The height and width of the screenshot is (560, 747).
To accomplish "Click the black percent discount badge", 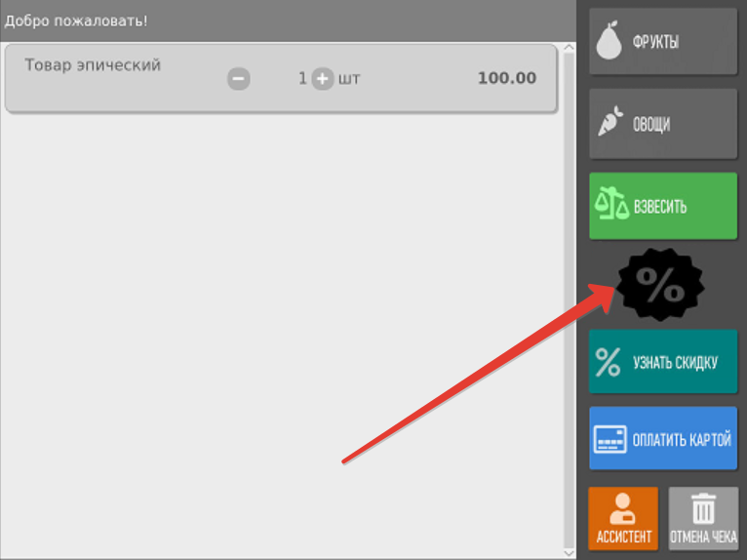I will [660, 284].
